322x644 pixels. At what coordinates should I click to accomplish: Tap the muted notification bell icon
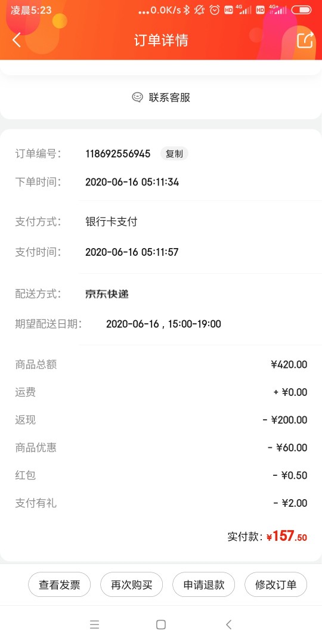coord(200,10)
